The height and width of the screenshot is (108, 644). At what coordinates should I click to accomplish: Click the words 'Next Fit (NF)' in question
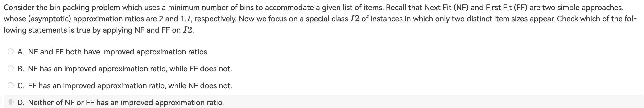coord(446,8)
